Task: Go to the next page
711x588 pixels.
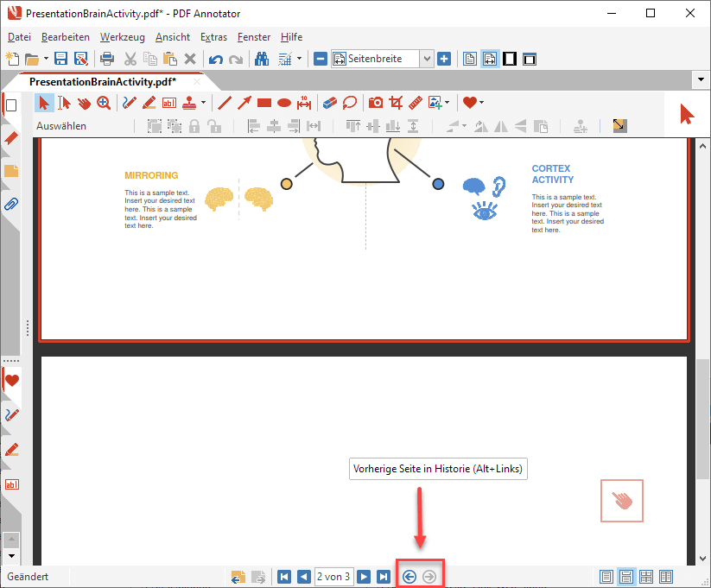Action: coord(364,577)
